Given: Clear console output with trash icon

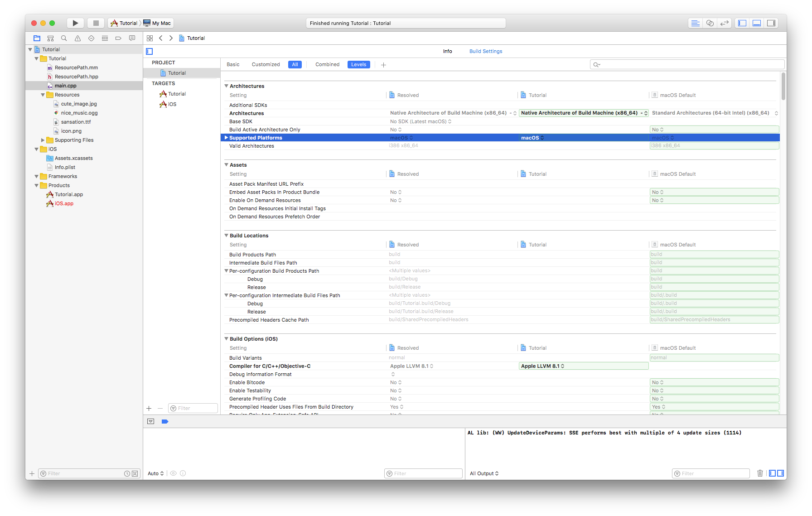Looking at the screenshot, I should (x=760, y=473).
